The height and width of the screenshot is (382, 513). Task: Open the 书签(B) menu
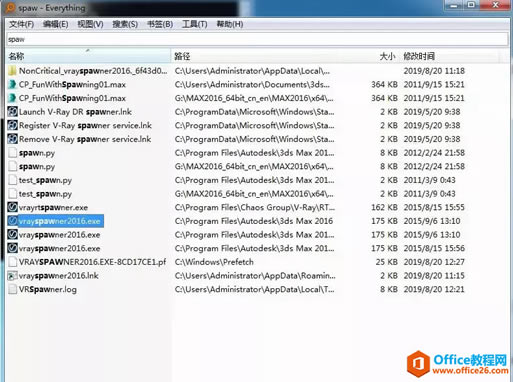160,24
